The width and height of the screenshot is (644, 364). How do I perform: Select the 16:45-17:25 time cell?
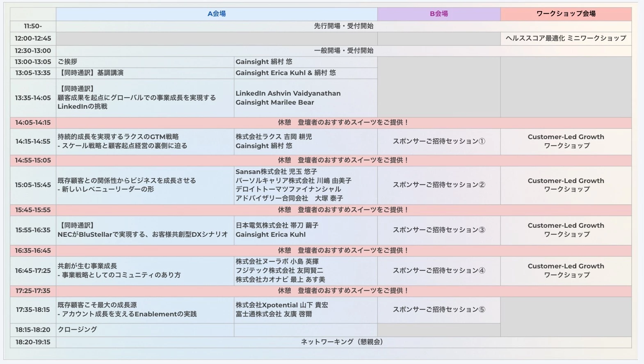33,271
